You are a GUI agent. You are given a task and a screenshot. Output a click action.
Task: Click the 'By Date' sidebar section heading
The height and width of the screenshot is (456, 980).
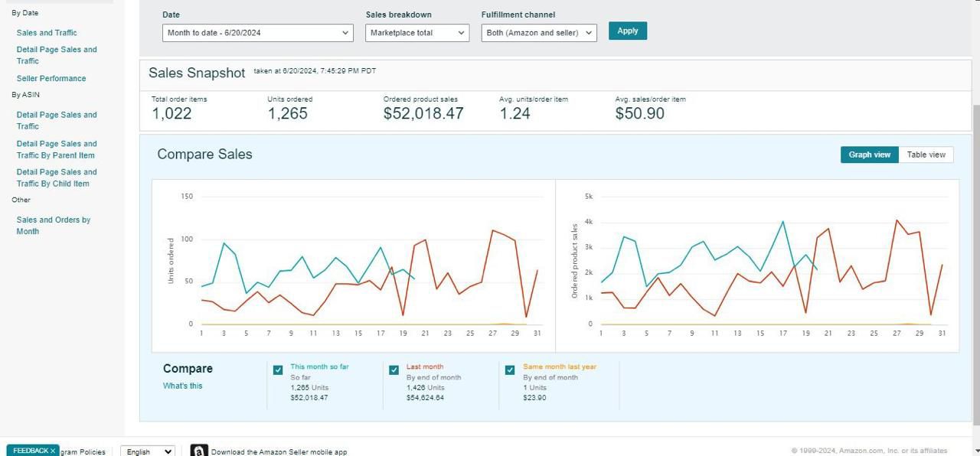point(24,13)
